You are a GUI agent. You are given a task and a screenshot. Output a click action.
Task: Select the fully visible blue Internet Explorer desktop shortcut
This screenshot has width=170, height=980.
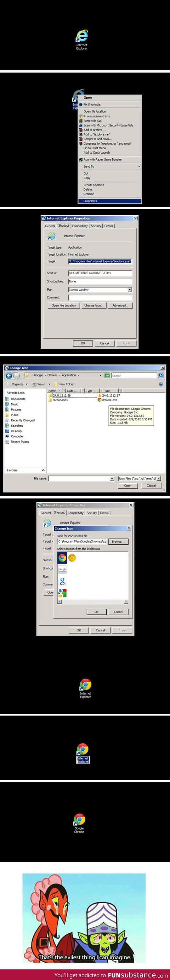click(x=81, y=39)
